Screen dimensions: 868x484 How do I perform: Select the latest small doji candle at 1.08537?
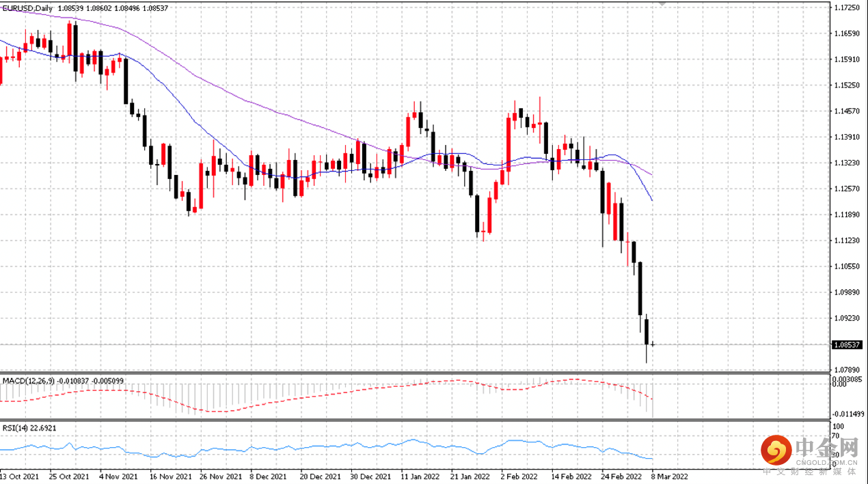[x=653, y=344]
